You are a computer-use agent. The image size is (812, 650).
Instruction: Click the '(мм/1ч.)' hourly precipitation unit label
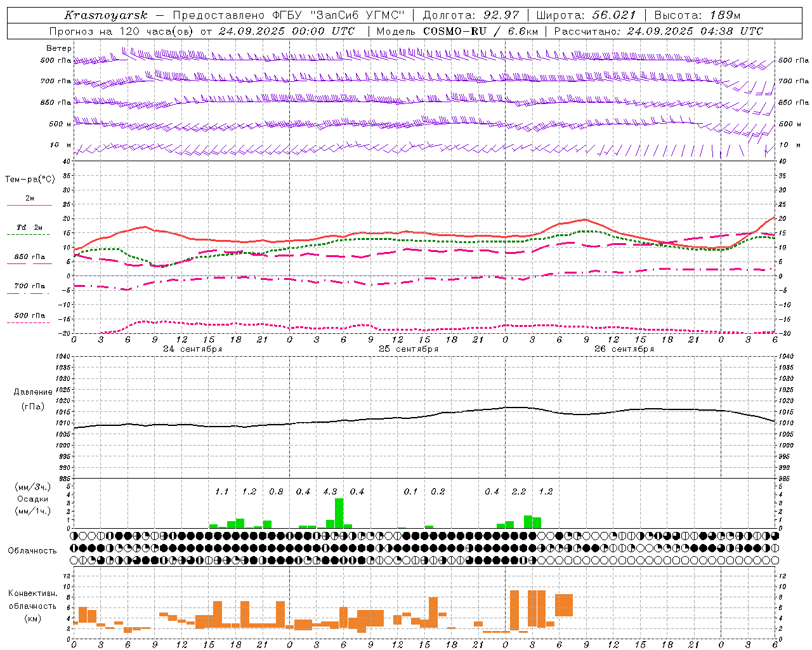click(32, 511)
